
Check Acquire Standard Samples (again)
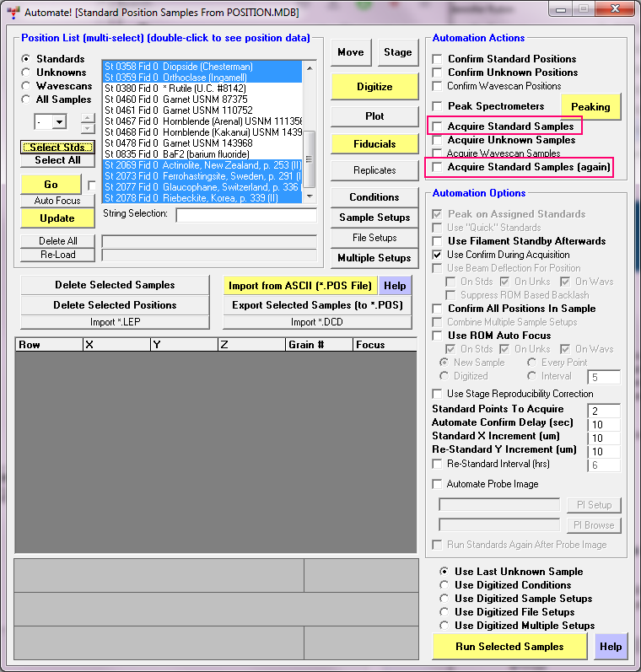tap(437, 167)
